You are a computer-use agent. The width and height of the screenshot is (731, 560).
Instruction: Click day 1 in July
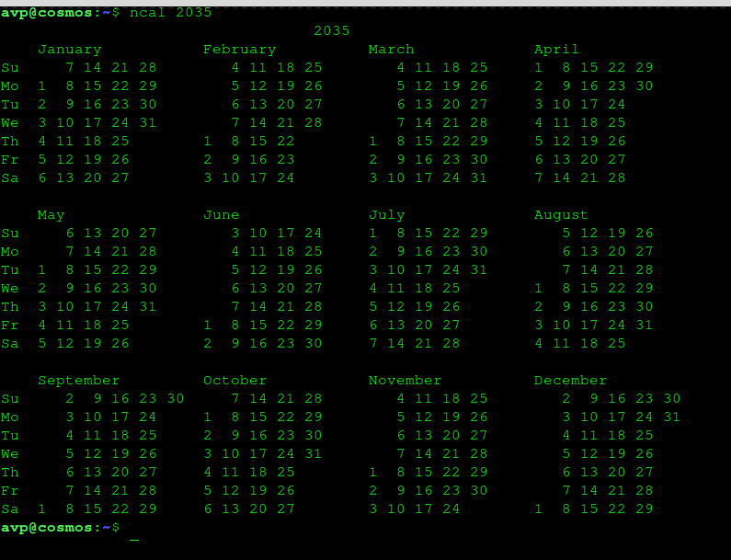pyautogui.click(x=373, y=234)
